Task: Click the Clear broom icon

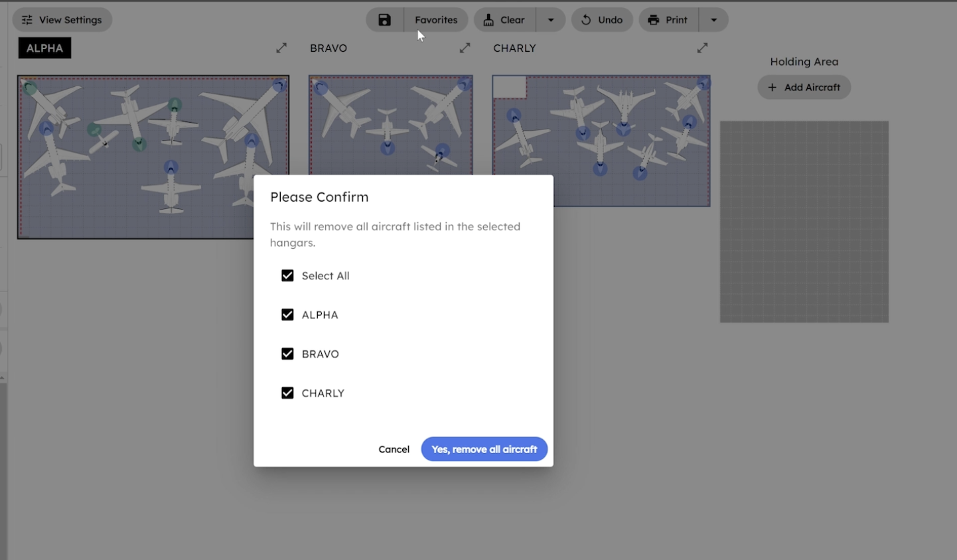Action: 488,20
